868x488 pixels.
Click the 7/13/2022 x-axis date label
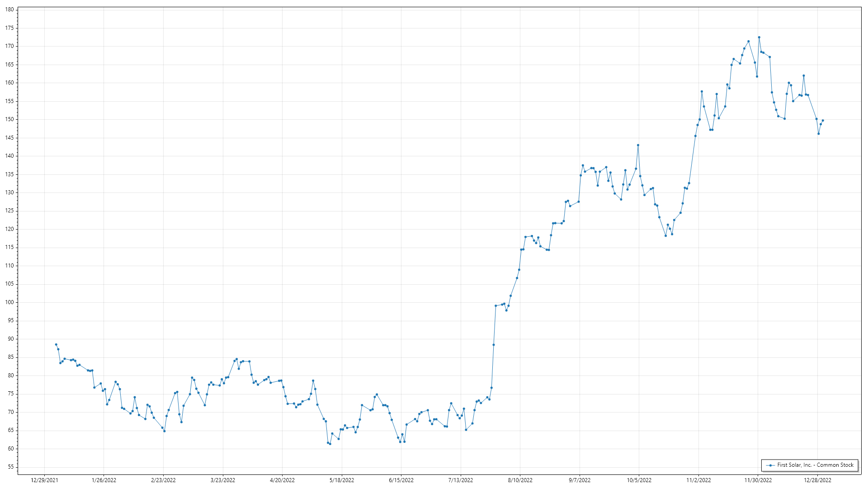click(461, 480)
